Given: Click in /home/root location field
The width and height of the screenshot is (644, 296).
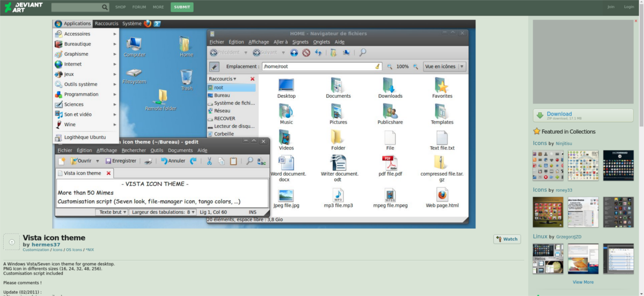Looking at the screenshot, I should pos(321,67).
